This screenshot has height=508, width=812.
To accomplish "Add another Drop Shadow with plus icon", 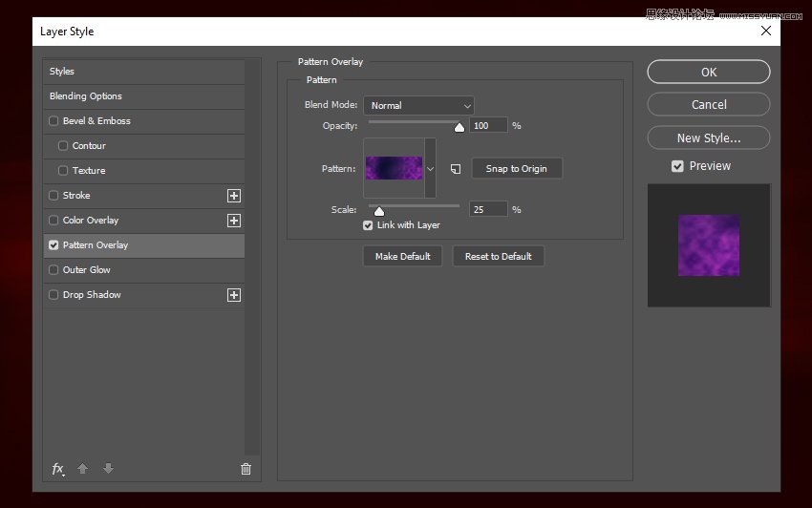I will tap(234, 295).
